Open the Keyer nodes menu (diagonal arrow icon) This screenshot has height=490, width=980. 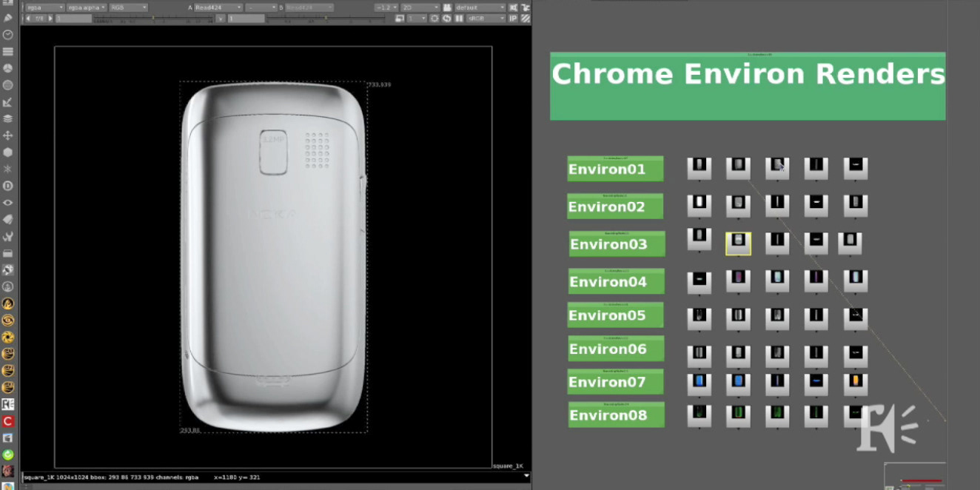coord(8,102)
